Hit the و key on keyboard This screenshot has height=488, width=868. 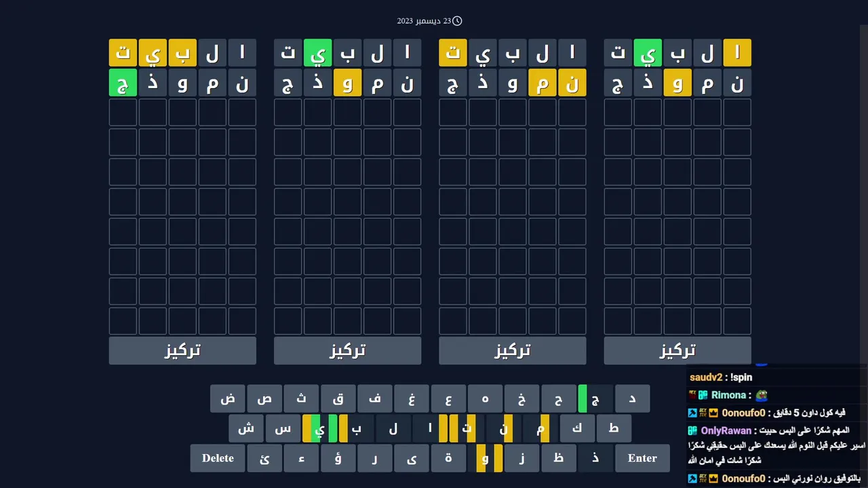coord(485,458)
